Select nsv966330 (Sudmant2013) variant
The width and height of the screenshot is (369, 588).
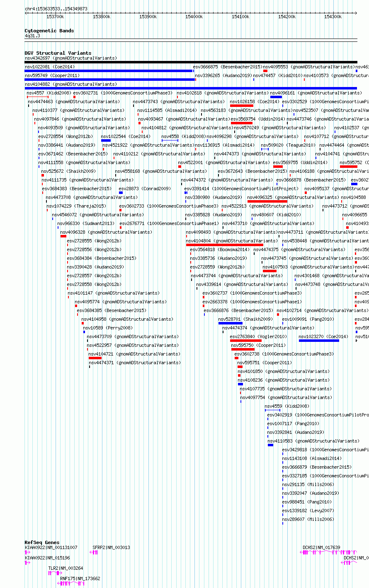(x=86, y=223)
